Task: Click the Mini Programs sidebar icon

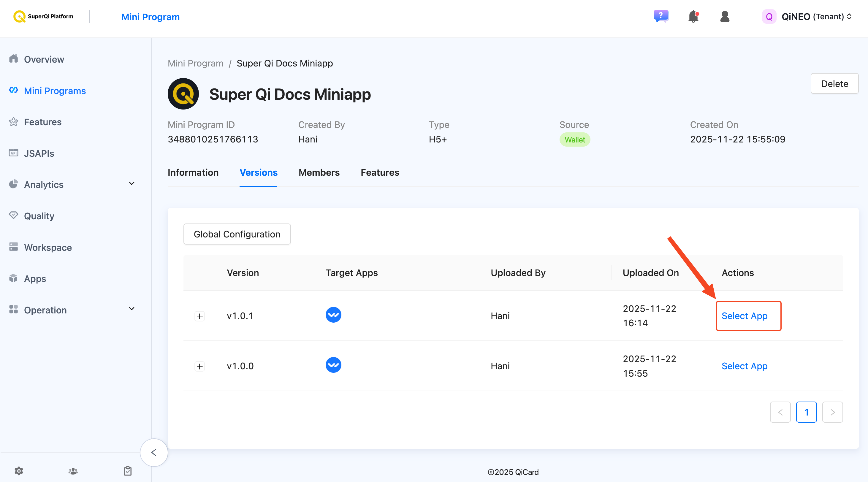Action: [x=13, y=90]
